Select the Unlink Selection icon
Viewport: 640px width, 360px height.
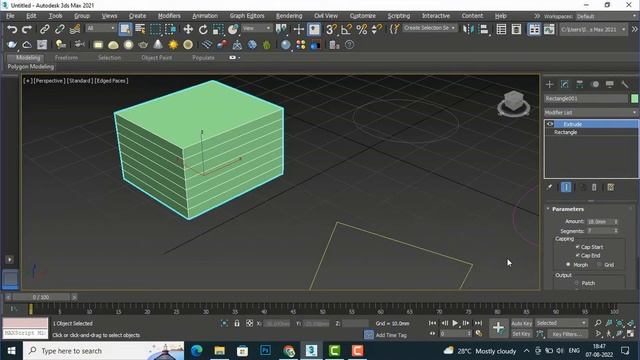point(60,29)
